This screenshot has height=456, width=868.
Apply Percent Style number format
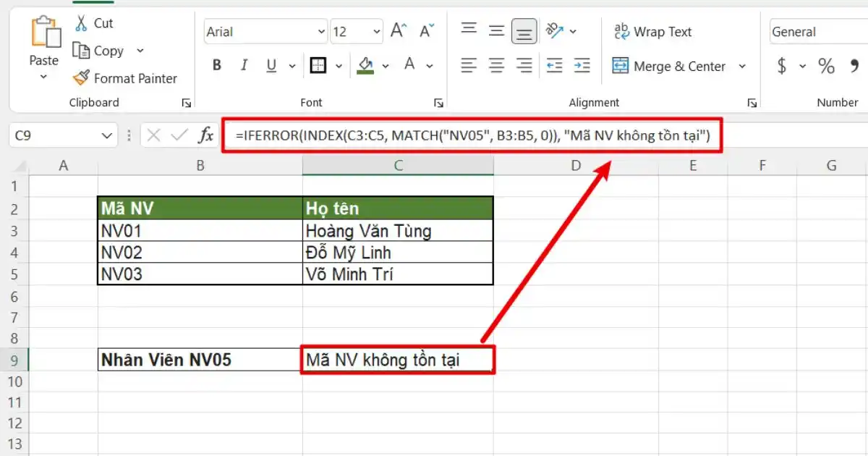click(826, 66)
